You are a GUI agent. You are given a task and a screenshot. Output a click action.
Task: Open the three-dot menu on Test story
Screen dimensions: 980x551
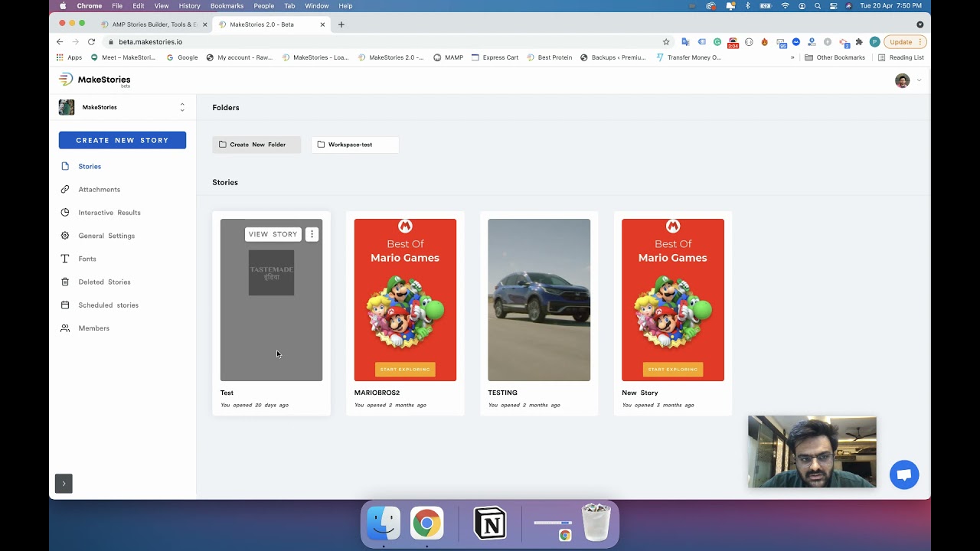click(312, 234)
